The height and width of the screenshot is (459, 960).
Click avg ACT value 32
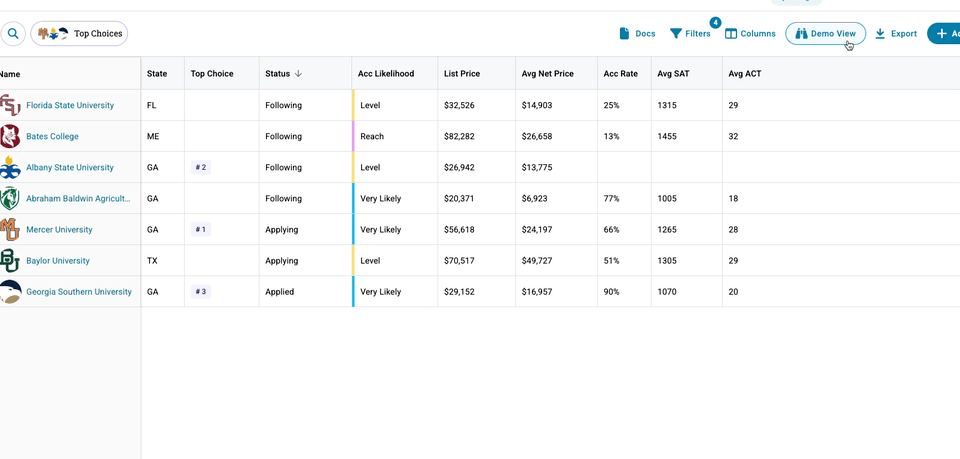pyautogui.click(x=733, y=136)
